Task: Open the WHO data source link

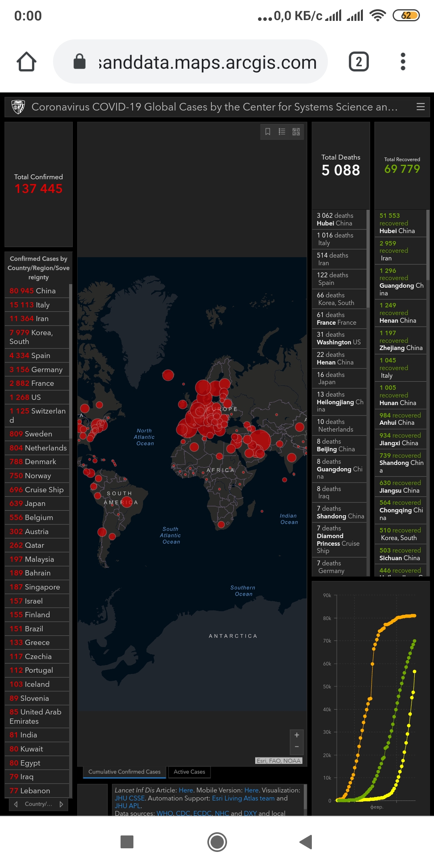Action: click(165, 813)
